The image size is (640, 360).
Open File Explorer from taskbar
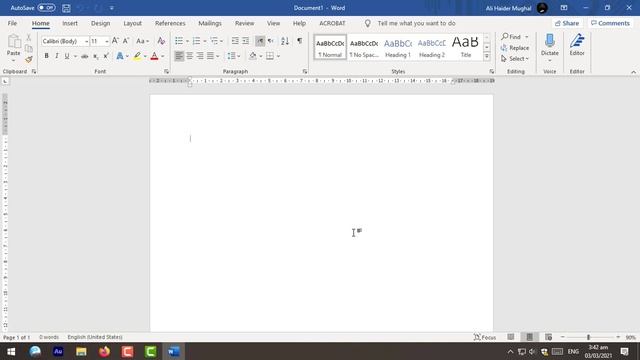point(81,351)
